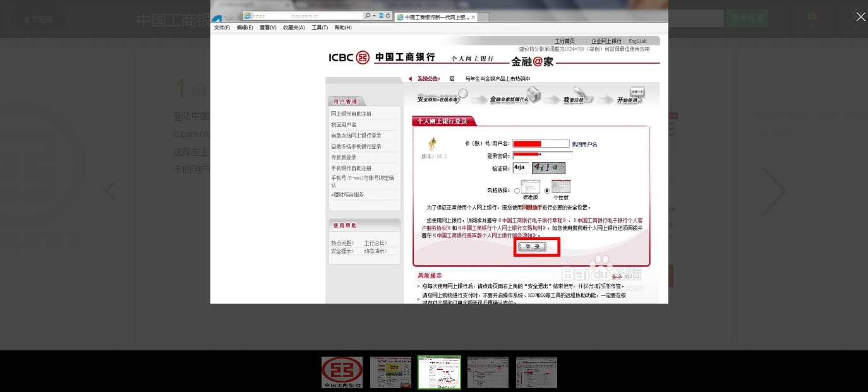868x392 pixels.
Task: Expand the address bar dropdown arrow
Action: (374, 15)
